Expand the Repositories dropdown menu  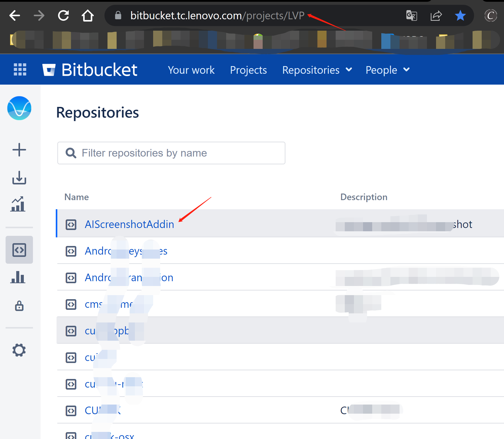317,70
